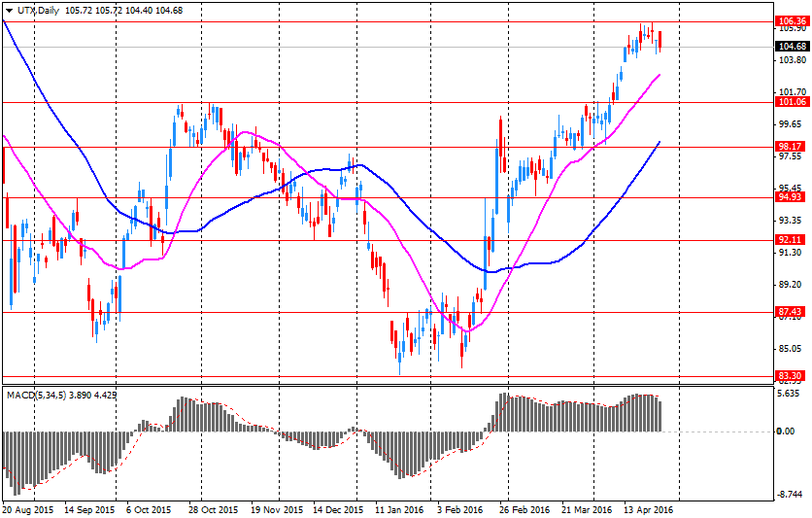Select the 98.17 red price level label
This screenshot has height=518, width=812.
pyautogui.click(x=793, y=147)
